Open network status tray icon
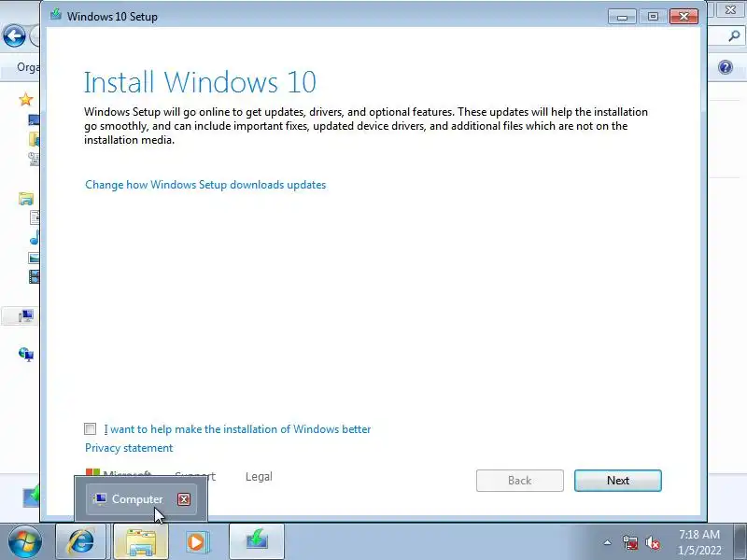Image resolution: width=747 pixels, height=560 pixels. click(x=629, y=542)
